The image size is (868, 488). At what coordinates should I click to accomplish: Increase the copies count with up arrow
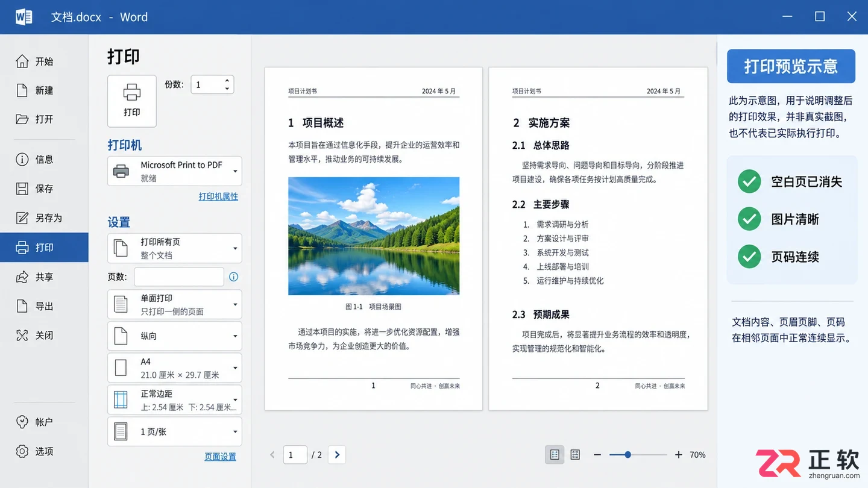click(x=227, y=80)
